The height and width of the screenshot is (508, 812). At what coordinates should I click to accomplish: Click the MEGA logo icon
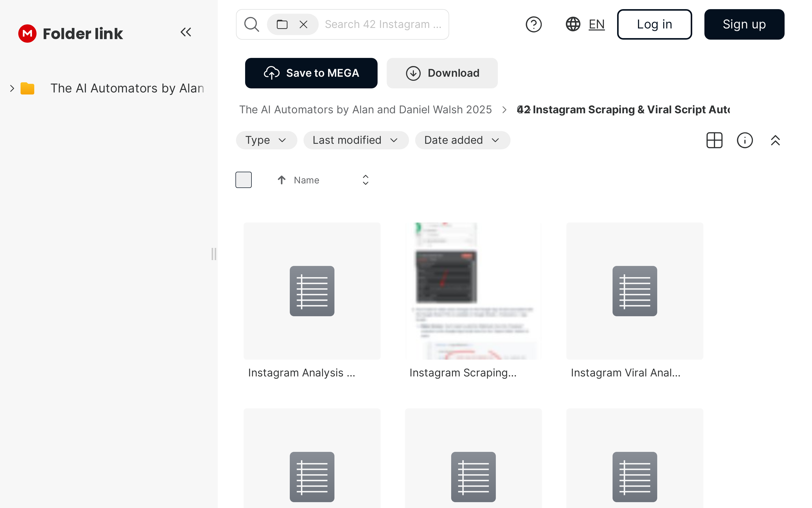pyautogui.click(x=27, y=33)
